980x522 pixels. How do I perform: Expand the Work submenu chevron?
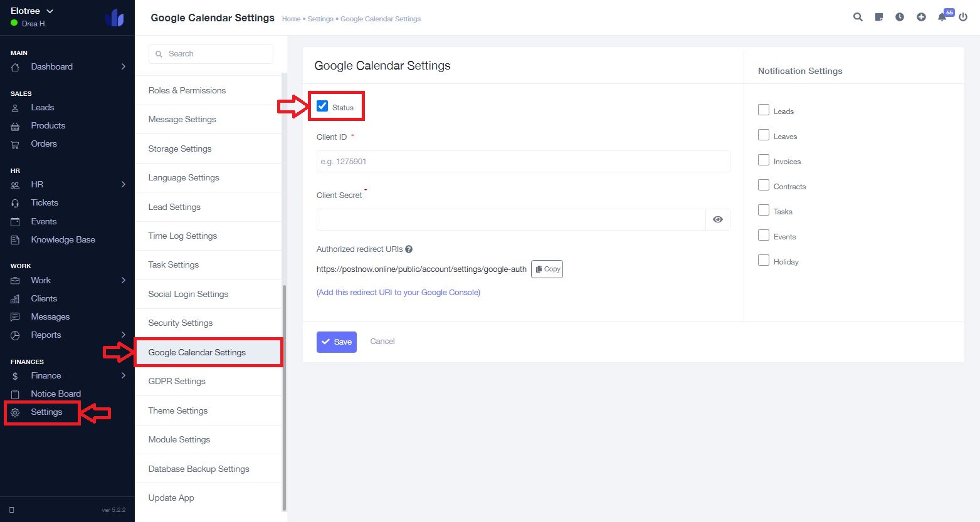click(124, 280)
